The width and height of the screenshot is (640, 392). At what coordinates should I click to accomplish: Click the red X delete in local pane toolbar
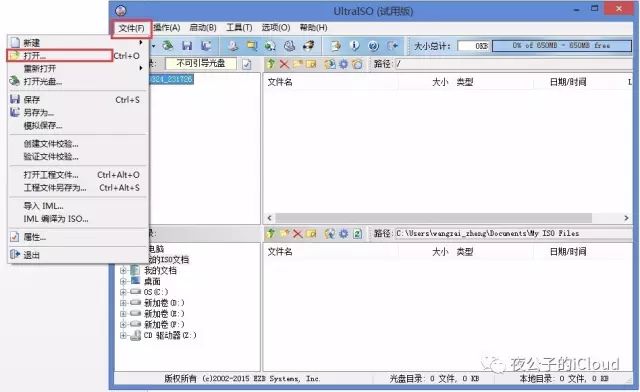pyautogui.click(x=298, y=233)
